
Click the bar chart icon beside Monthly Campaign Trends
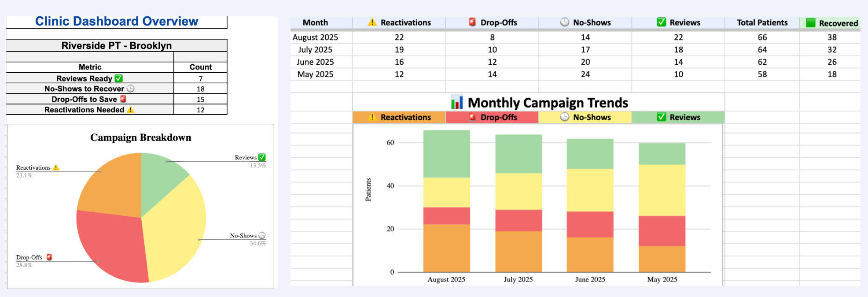pos(457,103)
